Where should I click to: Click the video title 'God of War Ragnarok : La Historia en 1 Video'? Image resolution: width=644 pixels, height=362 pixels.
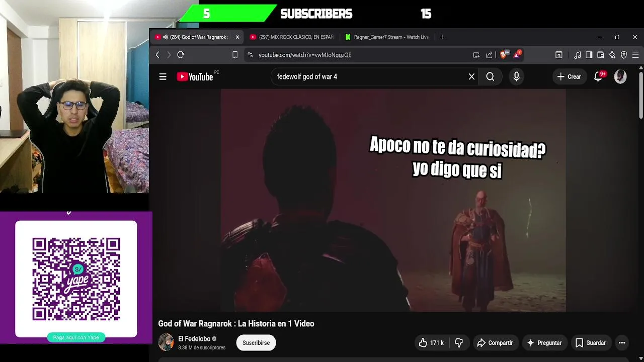click(x=236, y=324)
